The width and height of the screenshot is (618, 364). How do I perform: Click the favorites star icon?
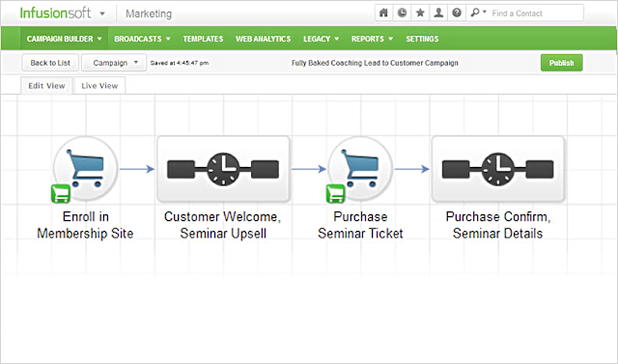420,13
